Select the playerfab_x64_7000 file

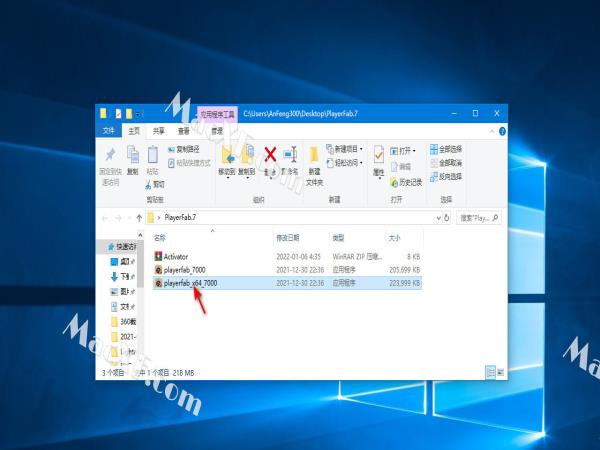[287, 283]
